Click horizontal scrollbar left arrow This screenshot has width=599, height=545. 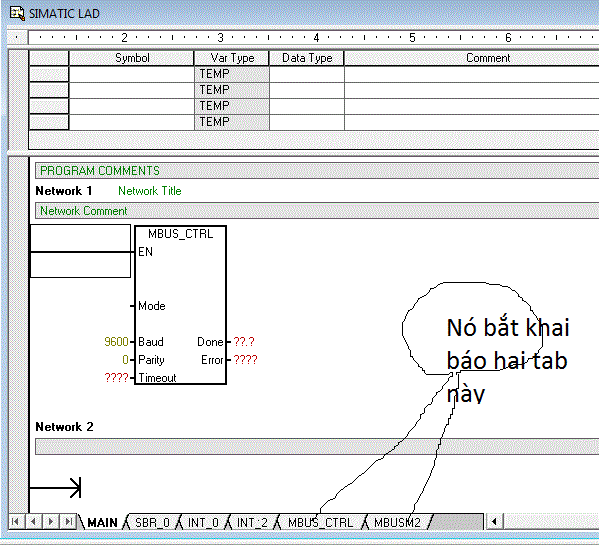pyautogui.click(x=494, y=522)
